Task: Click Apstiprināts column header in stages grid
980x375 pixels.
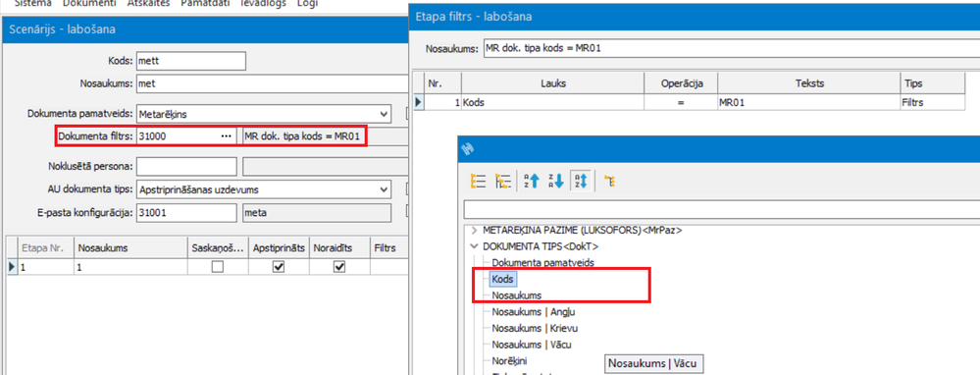Action: tap(279, 247)
